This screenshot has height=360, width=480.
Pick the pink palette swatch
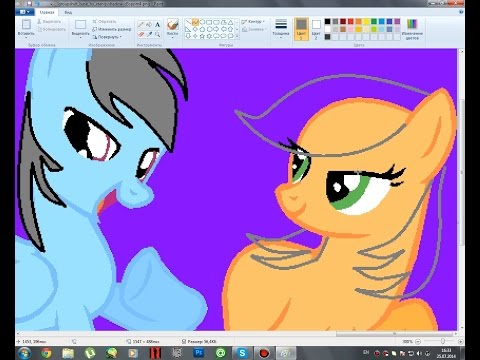pos(351,29)
